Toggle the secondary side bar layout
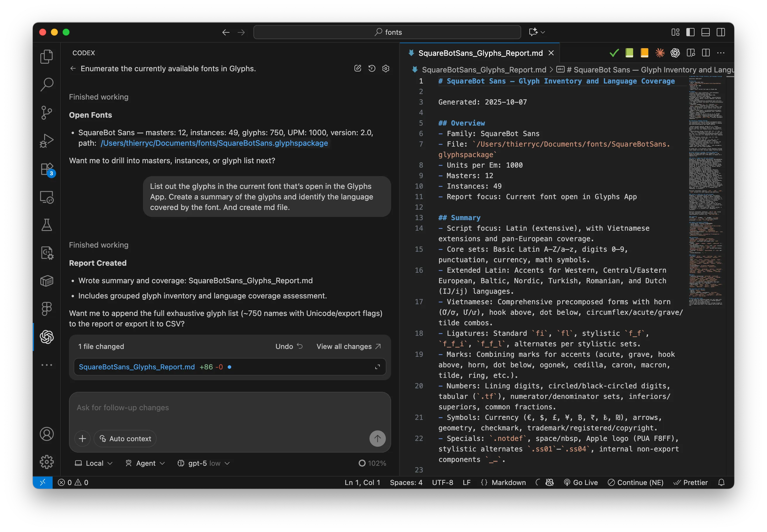 (721, 32)
